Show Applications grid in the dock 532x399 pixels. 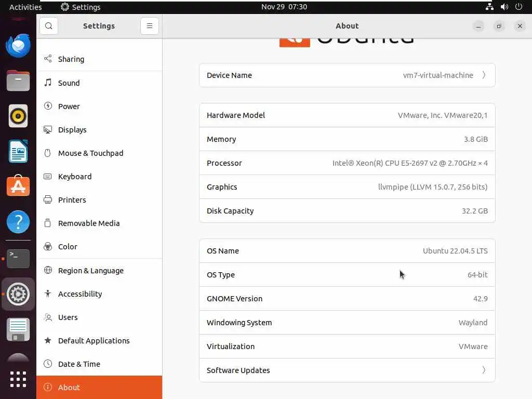(18, 379)
